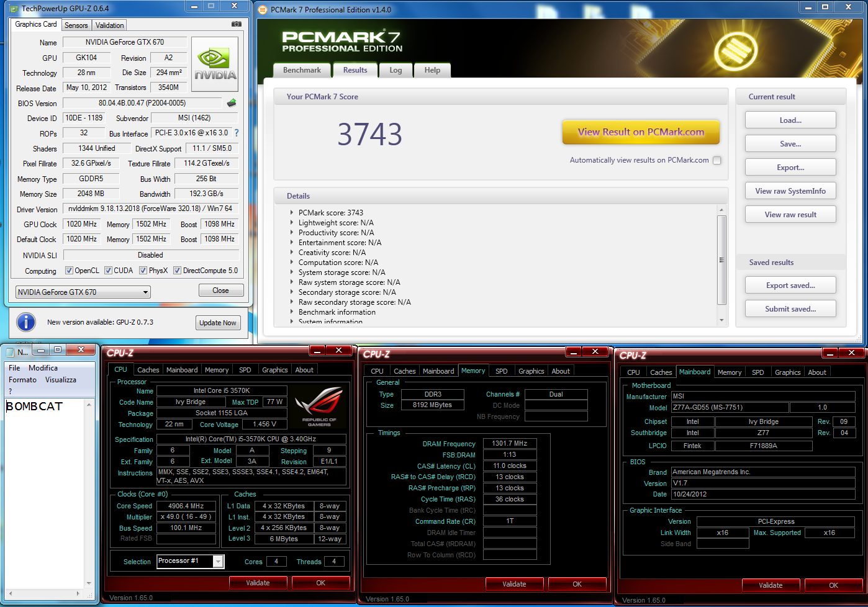The height and width of the screenshot is (607, 868).
Task: Click the Driver Version field in GPU-Z
Action: point(150,209)
